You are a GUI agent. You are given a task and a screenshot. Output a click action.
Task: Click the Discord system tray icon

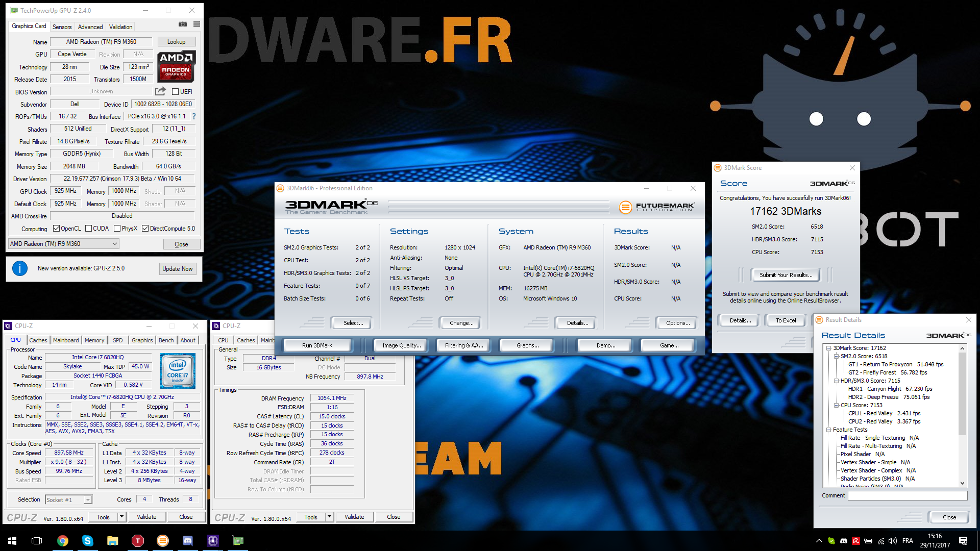coord(844,541)
